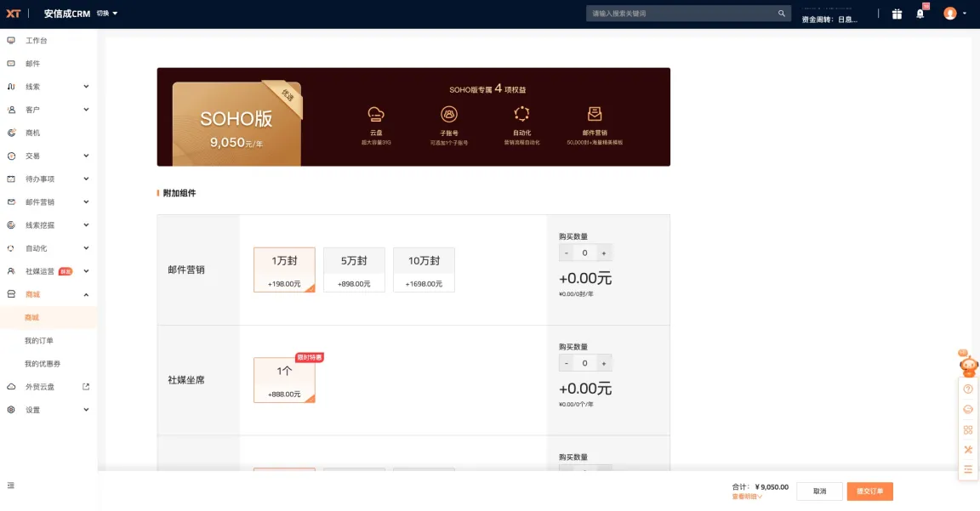Click the 外贸云盘 cloud icon in the sidebar
The image size is (980, 511).
click(x=11, y=387)
